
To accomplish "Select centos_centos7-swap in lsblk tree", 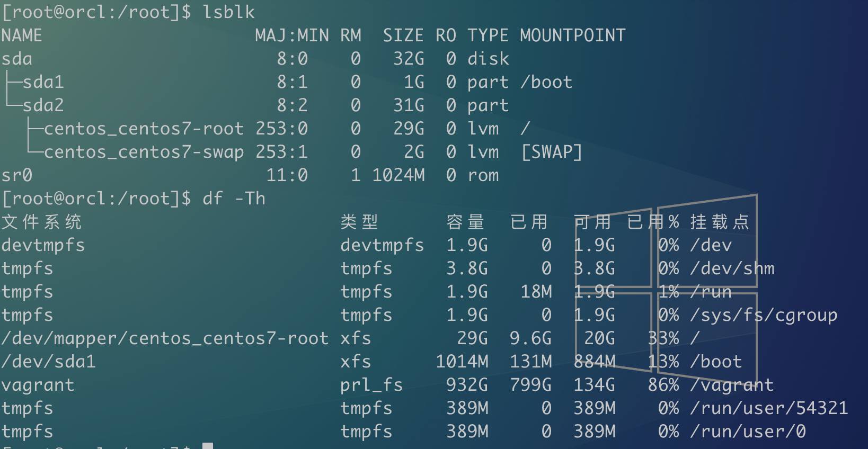I will [144, 152].
